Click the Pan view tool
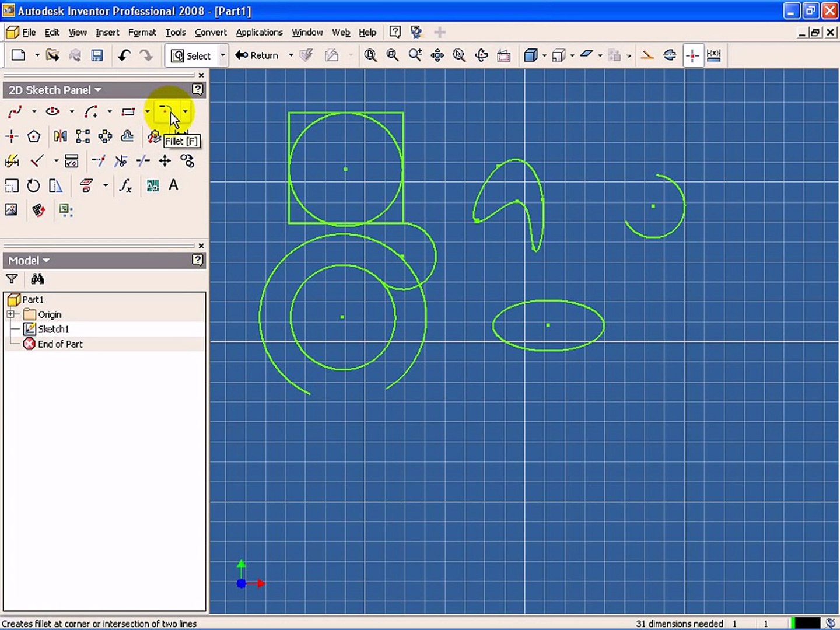The image size is (840, 630). click(x=437, y=55)
